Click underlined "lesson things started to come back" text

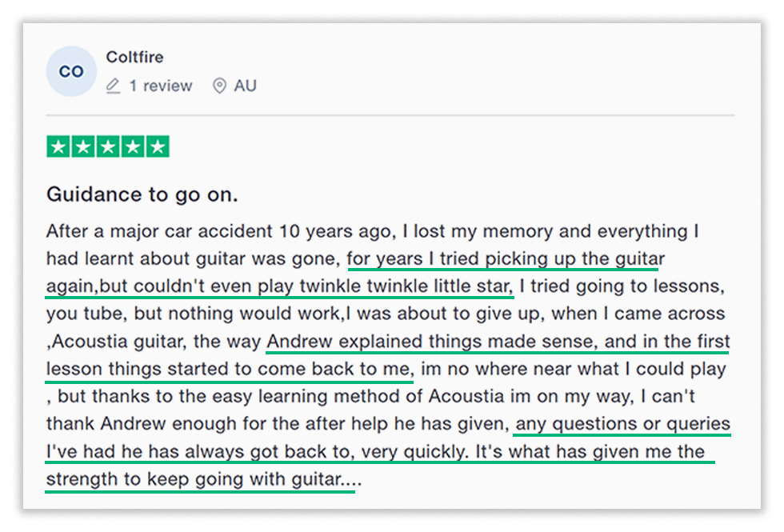(229, 370)
